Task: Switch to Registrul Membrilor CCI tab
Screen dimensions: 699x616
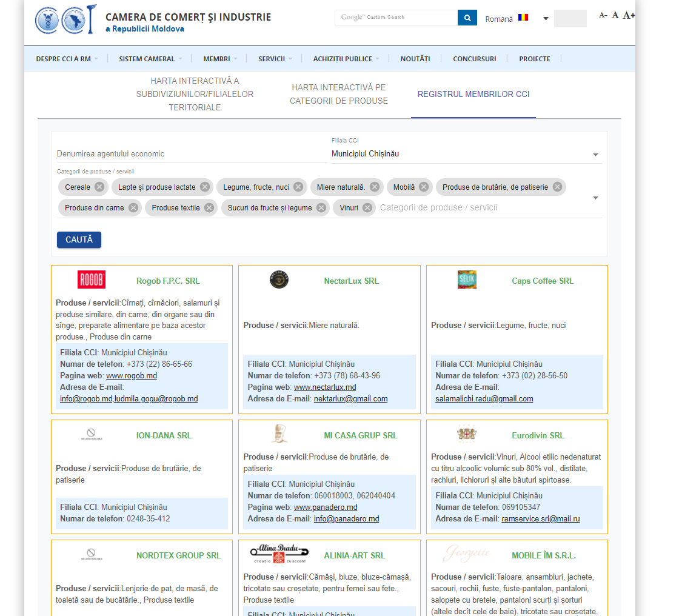Action: coord(473,95)
